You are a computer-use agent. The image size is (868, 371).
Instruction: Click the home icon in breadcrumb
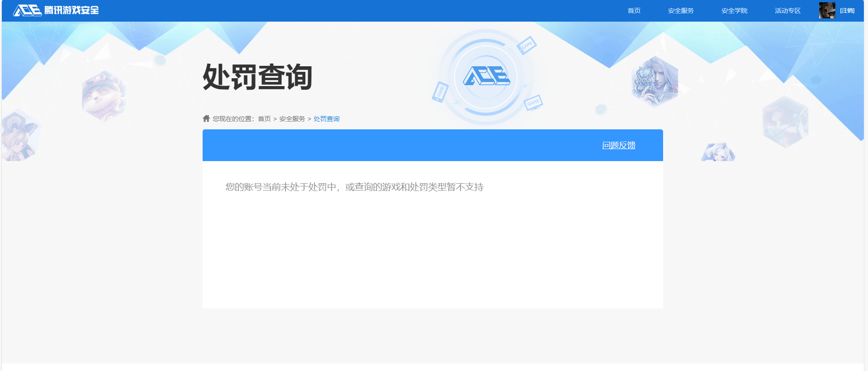[206, 118]
